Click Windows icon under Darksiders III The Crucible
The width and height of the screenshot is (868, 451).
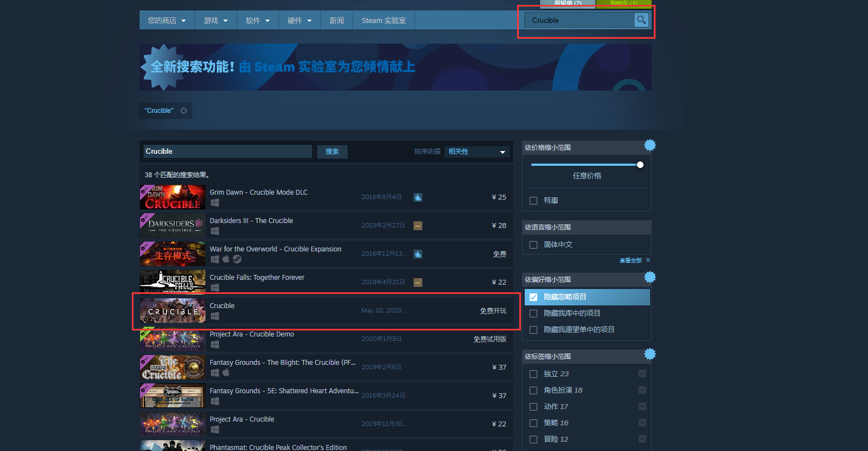(x=215, y=231)
